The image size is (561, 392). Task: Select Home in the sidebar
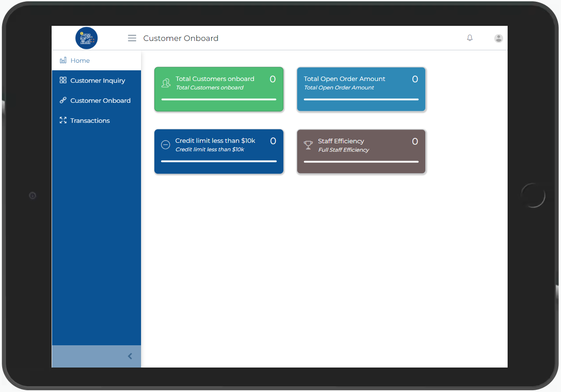click(97, 61)
